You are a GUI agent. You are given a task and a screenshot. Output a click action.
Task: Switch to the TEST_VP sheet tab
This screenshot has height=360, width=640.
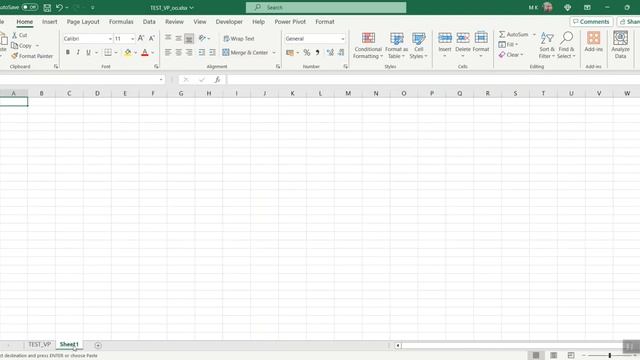point(40,344)
